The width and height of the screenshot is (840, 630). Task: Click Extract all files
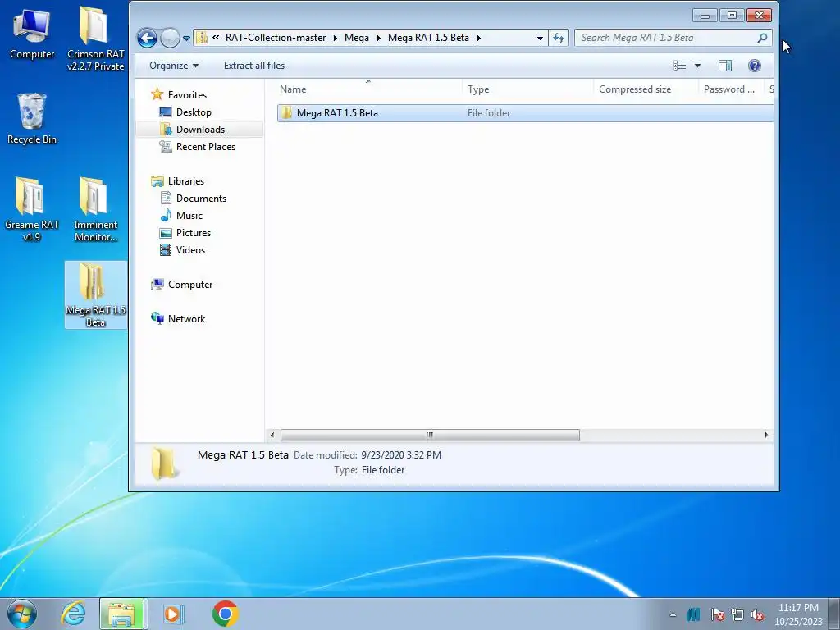coord(254,66)
